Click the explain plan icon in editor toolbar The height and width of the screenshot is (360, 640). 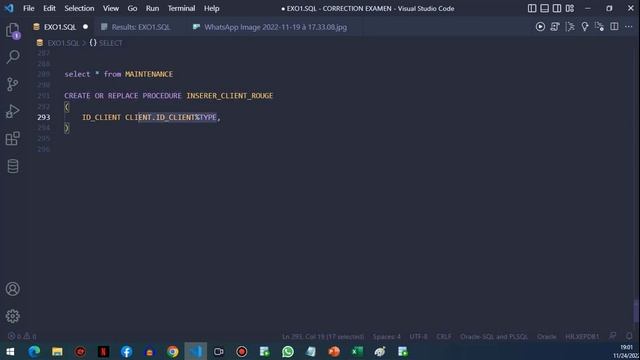[570, 27]
